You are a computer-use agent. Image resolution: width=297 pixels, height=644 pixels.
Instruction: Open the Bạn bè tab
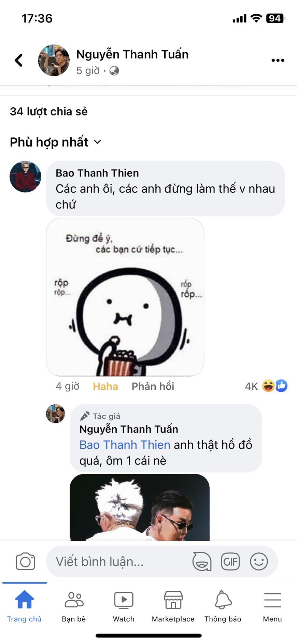click(x=74, y=606)
